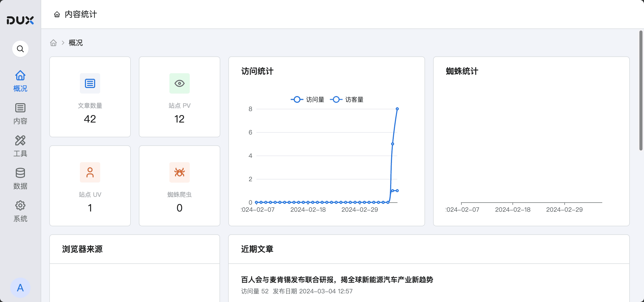Image resolution: width=644 pixels, height=302 pixels.
Task: Click 2024-02-29 label in 蜘蛛统计 chart
Action: point(564,210)
